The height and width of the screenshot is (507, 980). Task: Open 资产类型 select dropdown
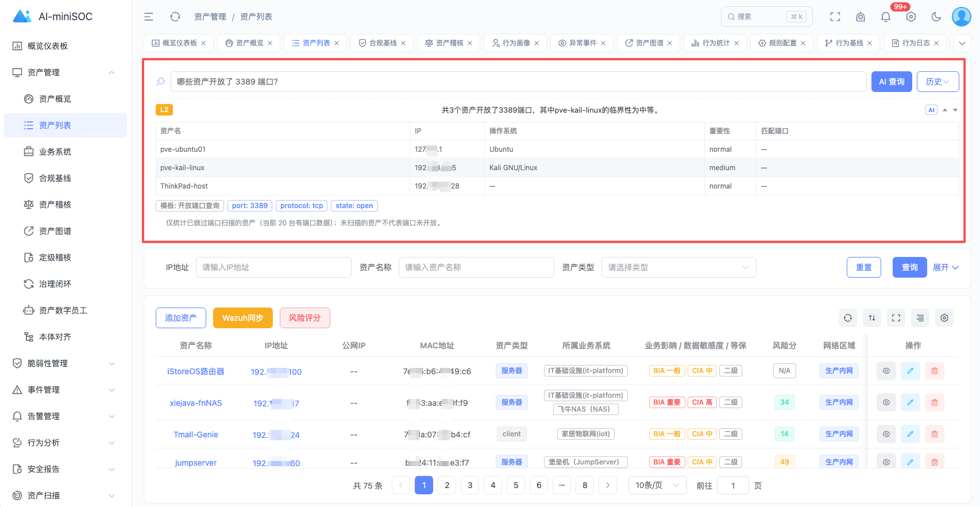678,267
